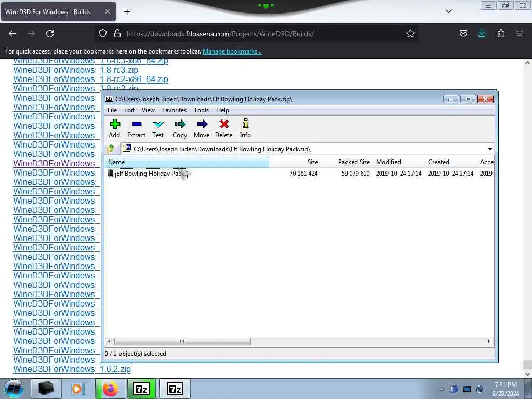Open the WineD3DForWindows_1.8-rc2-x86_64.zip link
The height and width of the screenshot is (399, 532).
[x=90, y=79]
